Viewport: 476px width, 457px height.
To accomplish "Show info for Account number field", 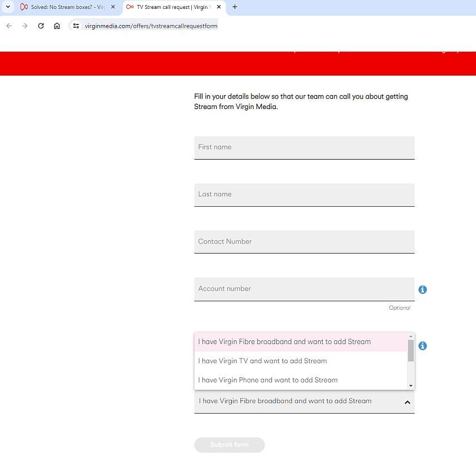I will pyautogui.click(x=423, y=290).
